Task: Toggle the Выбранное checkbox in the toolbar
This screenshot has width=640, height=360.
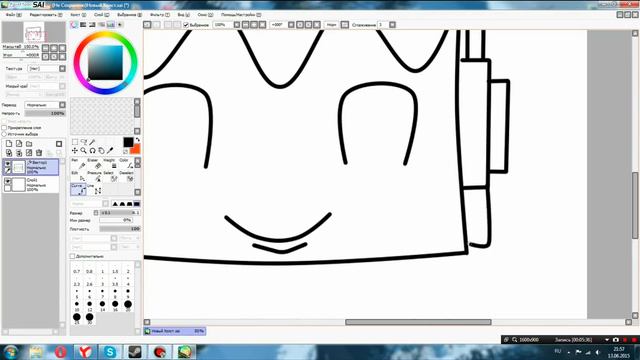Action: pyautogui.click(x=186, y=25)
